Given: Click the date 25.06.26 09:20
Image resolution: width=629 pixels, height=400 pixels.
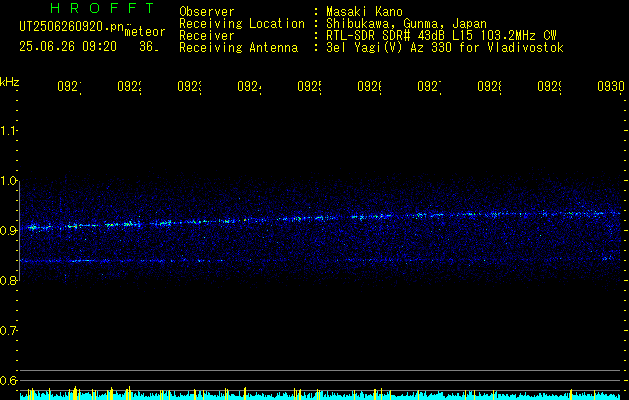Looking at the screenshot, I should coord(68,47).
